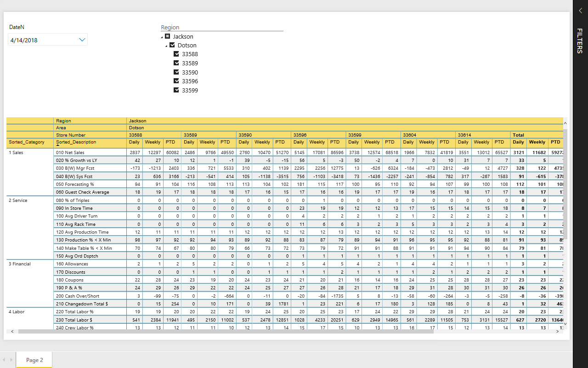Click the previous page arrow beside Page 2
588x368 pixels.
4,360
